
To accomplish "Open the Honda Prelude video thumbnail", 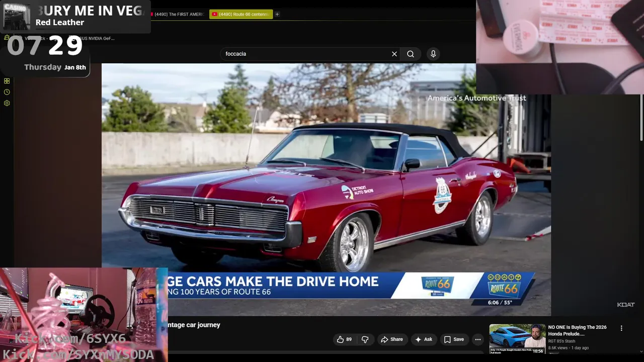I will [517, 339].
